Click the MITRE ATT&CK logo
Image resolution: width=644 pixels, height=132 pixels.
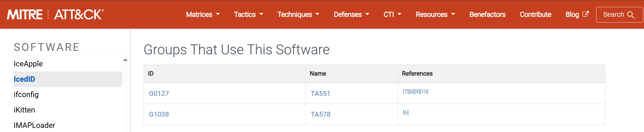pos(55,14)
